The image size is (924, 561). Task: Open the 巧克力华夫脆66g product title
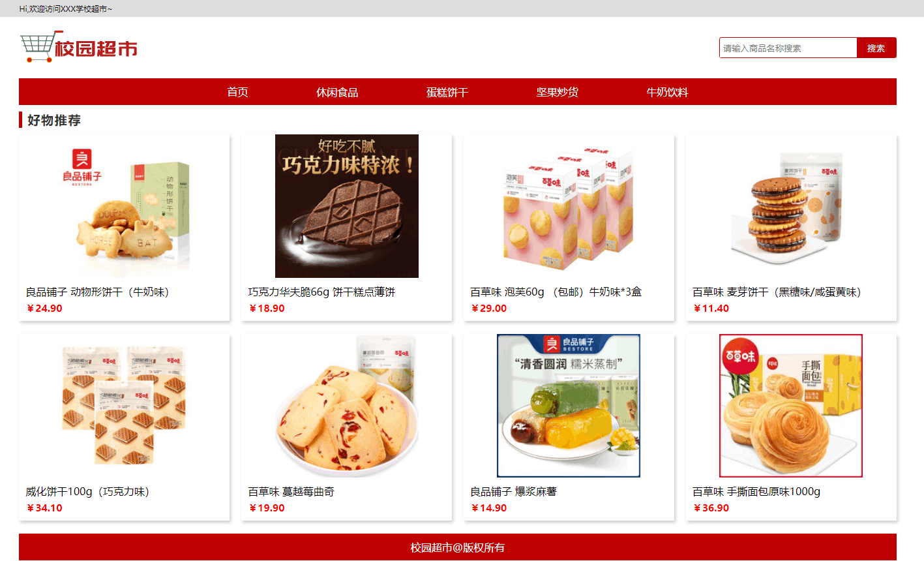tap(321, 292)
